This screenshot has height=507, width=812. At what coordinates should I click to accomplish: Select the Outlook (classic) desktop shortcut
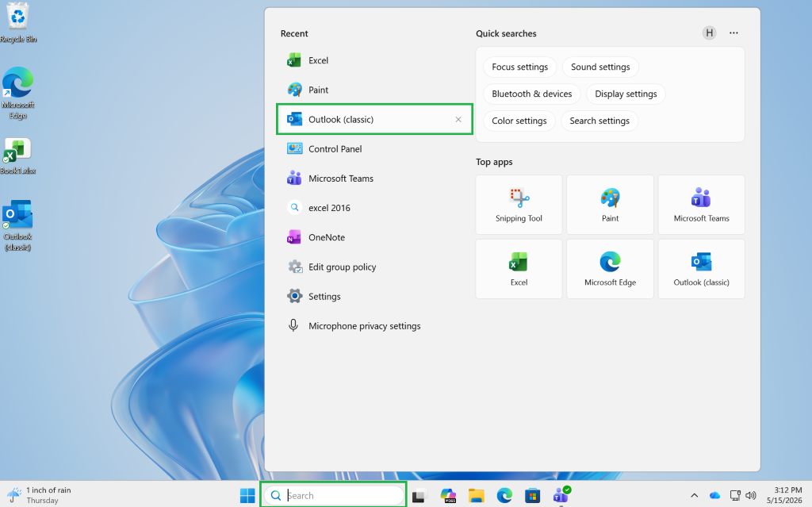[x=18, y=225]
